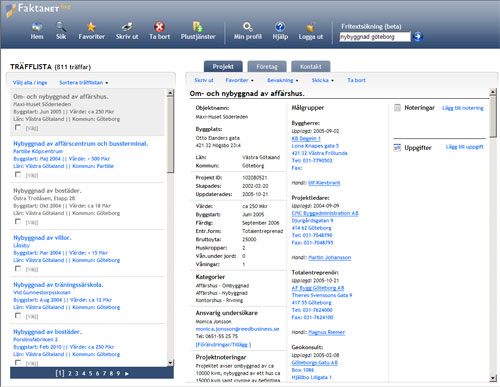Focus the Fritextsökning search field
The height and width of the screenshot is (387, 500).
375,37
